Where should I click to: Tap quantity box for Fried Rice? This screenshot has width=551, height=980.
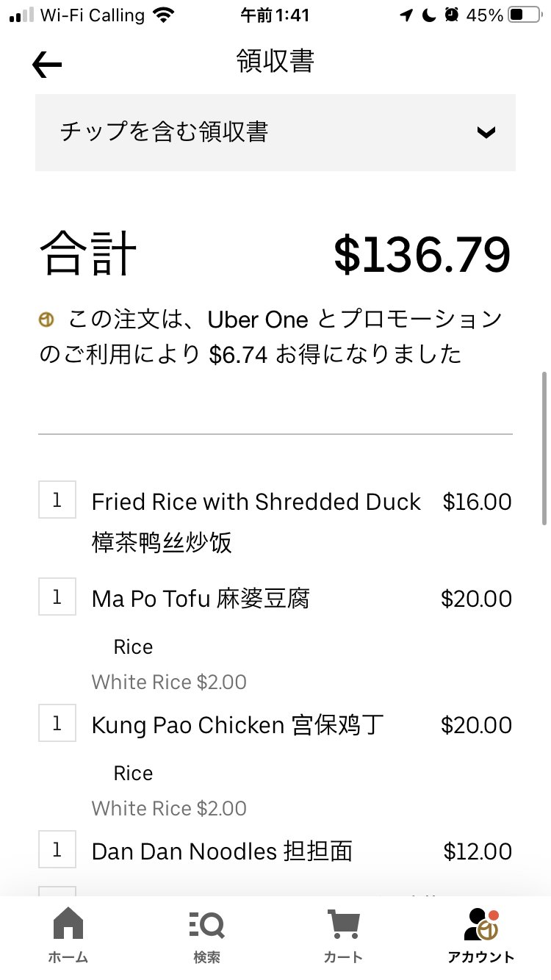pyautogui.click(x=57, y=501)
